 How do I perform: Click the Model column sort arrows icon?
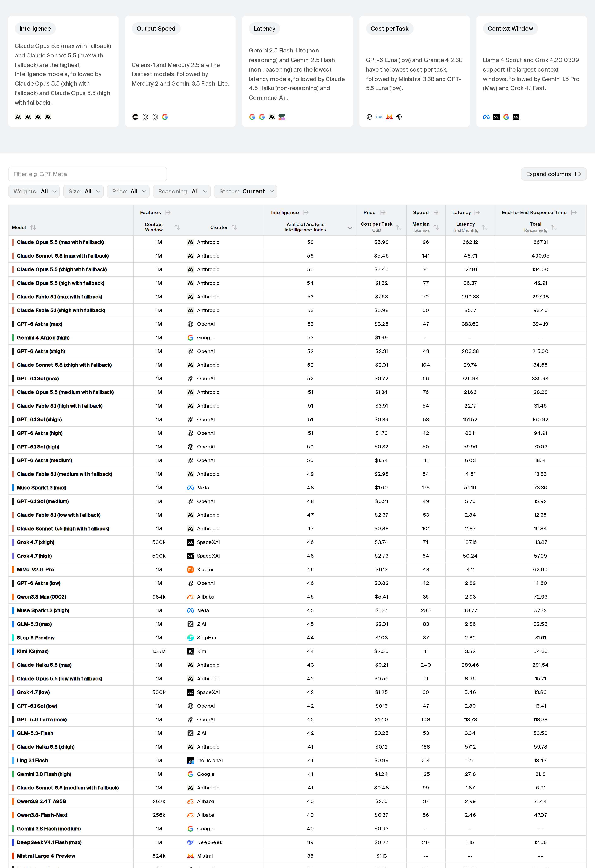point(33,227)
